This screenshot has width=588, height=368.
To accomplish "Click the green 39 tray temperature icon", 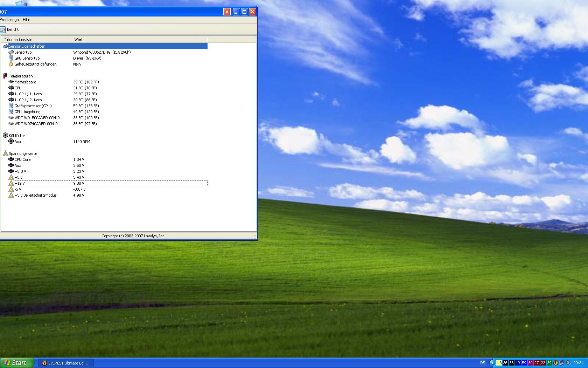I will click(x=549, y=363).
